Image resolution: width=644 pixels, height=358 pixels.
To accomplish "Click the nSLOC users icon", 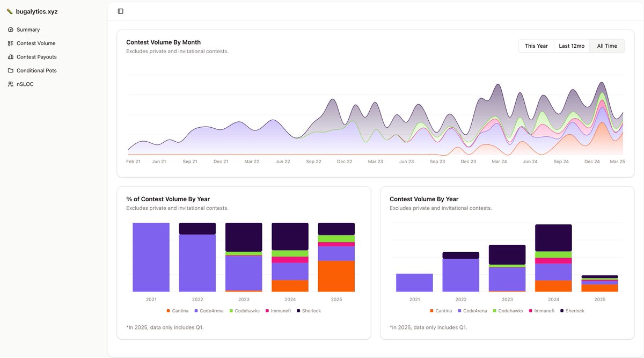I will pyautogui.click(x=11, y=84).
